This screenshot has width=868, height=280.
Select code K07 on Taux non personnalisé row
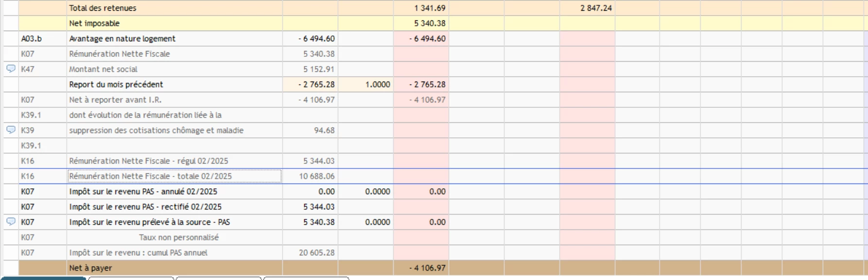pyautogui.click(x=28, y=237)
